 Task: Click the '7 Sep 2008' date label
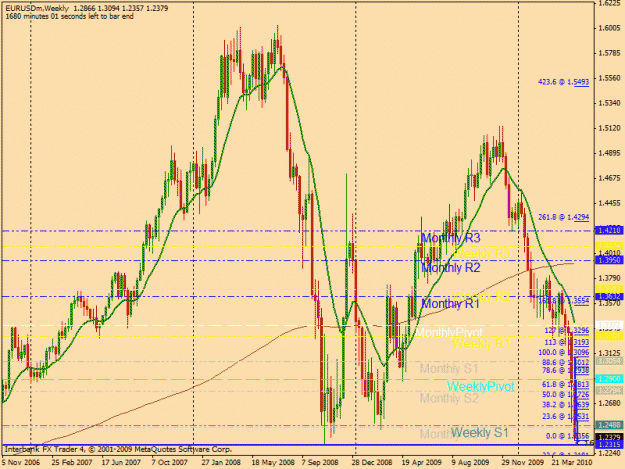click(x=320, y=463)
